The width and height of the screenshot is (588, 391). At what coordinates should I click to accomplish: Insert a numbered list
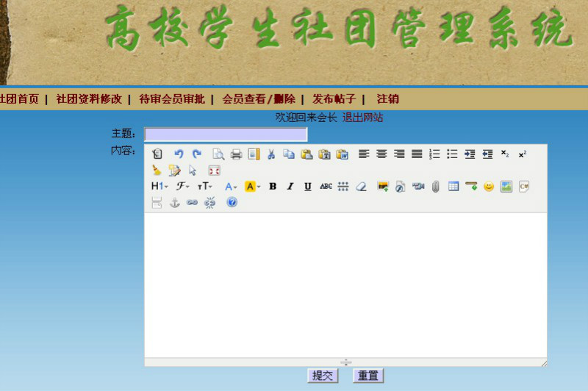[x=434, y=154]
